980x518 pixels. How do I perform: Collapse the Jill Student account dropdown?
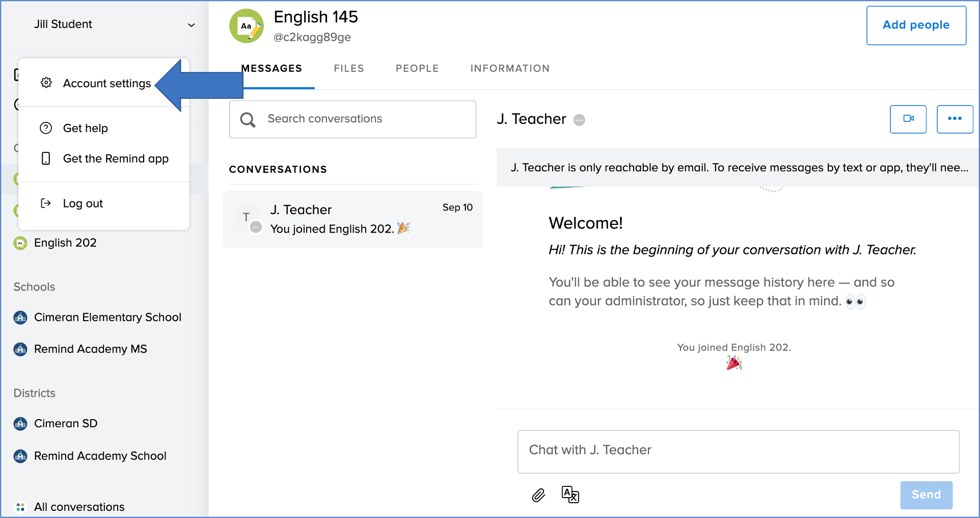point(191,25)
